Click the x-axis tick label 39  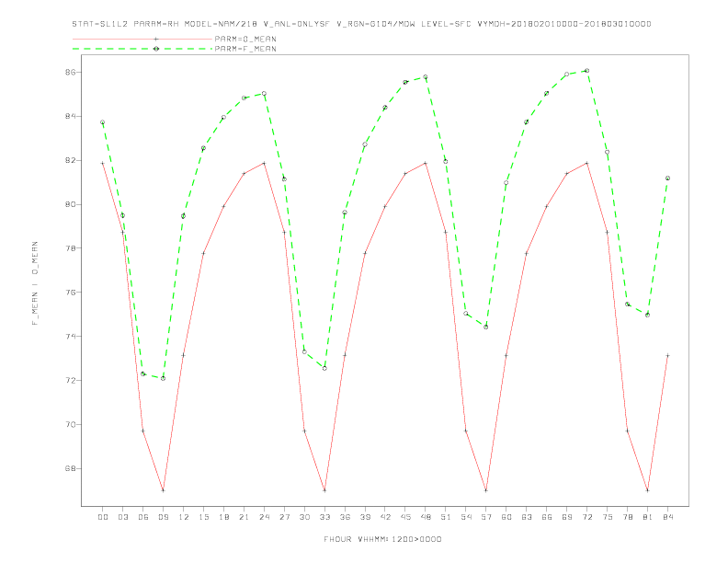(365, 517)
